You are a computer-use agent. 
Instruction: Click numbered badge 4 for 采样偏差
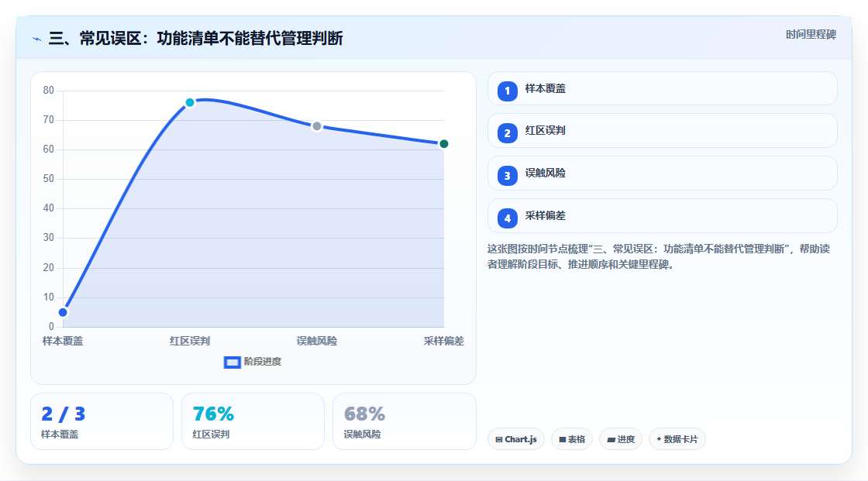pyautogui.click(x=507, y=218)
